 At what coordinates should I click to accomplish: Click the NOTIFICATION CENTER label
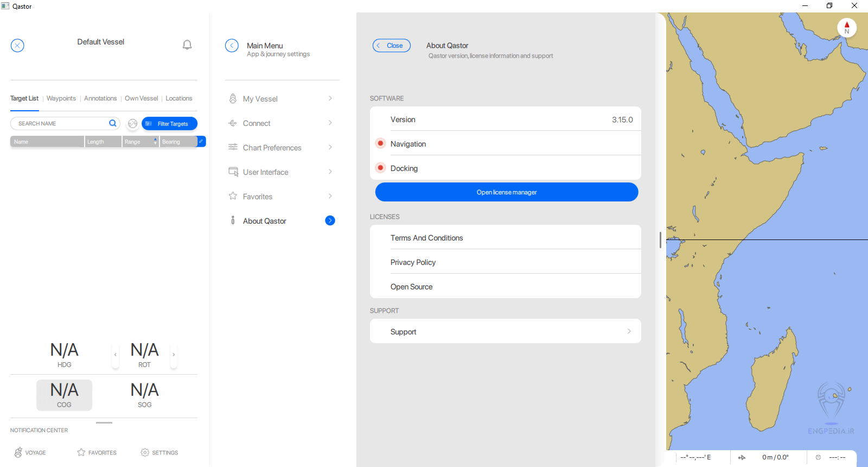coord(39,430)
